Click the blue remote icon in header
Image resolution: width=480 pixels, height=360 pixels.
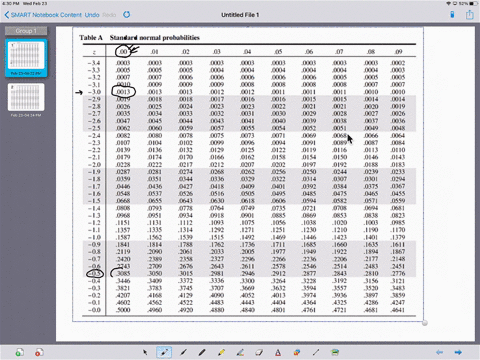[452, 15]
